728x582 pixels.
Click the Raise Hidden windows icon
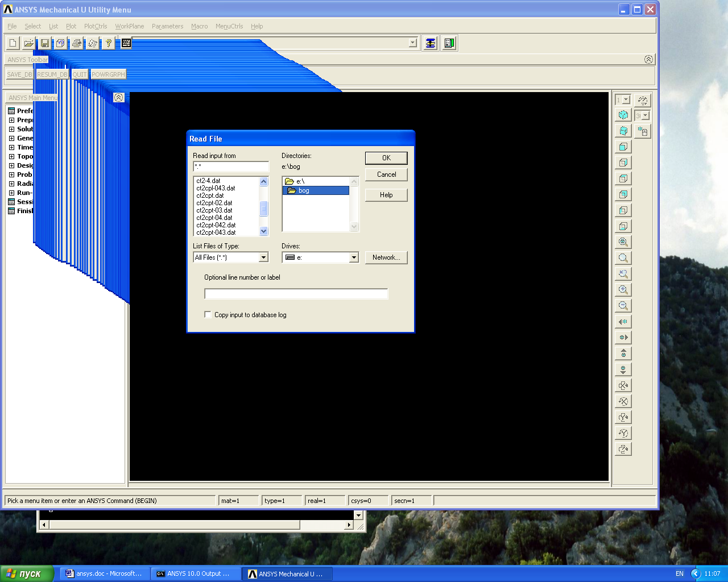[x=431, y=43]
